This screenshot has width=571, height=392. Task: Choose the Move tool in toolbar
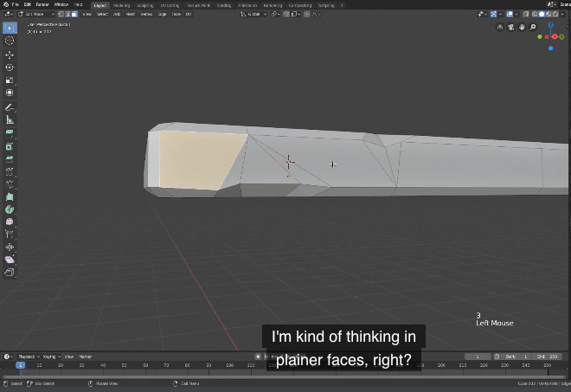(x=10, y=55)
